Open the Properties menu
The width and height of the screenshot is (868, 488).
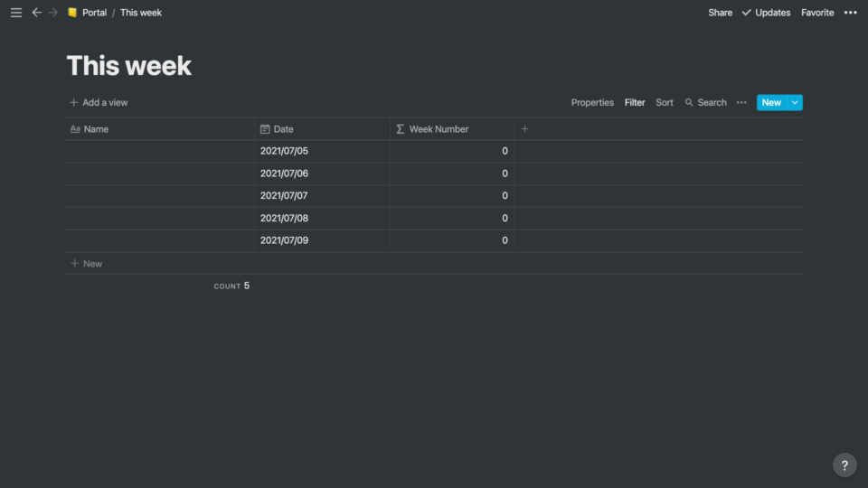(591, 102)
